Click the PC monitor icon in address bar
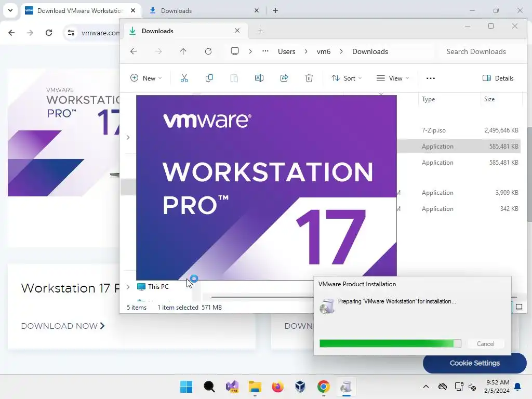Screen dimensions: 532x399 point(234,51)
